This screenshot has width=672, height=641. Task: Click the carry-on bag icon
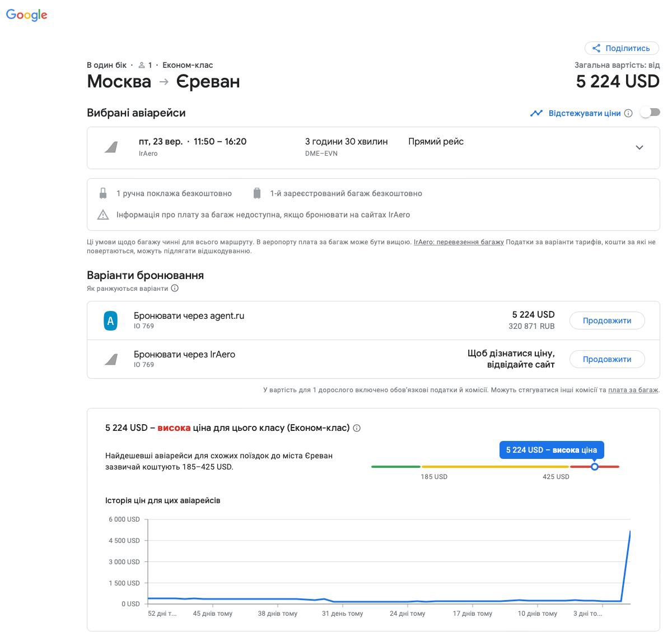pos(103,193)
